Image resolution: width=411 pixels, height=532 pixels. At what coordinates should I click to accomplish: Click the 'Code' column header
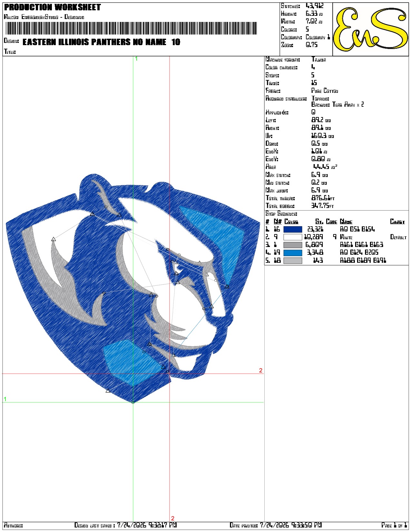[331, 222]
